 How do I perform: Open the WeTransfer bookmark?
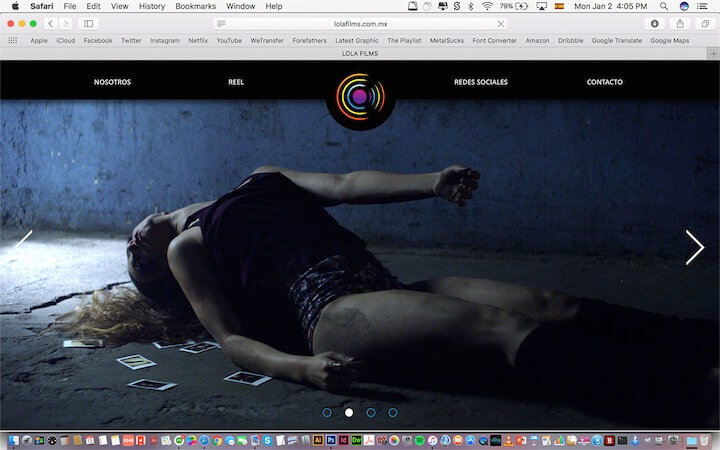[267, 40]
